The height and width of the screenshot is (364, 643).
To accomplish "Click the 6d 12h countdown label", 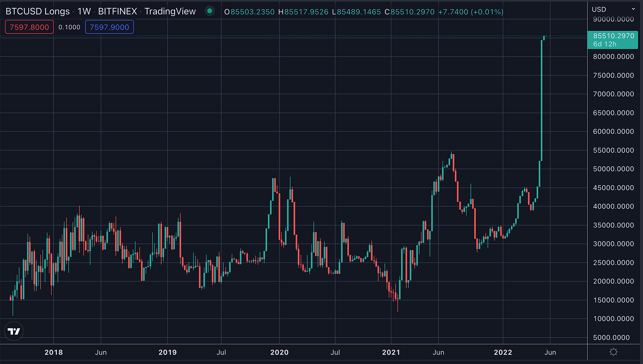I will tap(605, 44).
